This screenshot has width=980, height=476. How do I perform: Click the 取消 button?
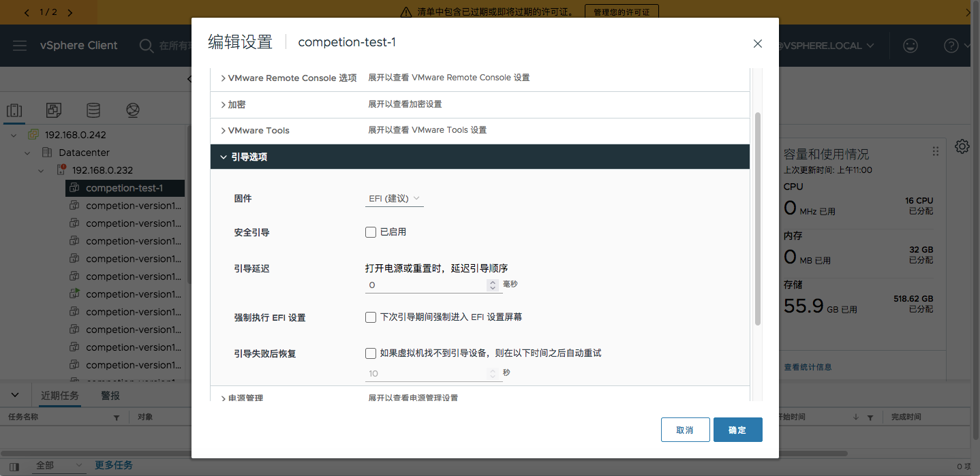(685, 430)
